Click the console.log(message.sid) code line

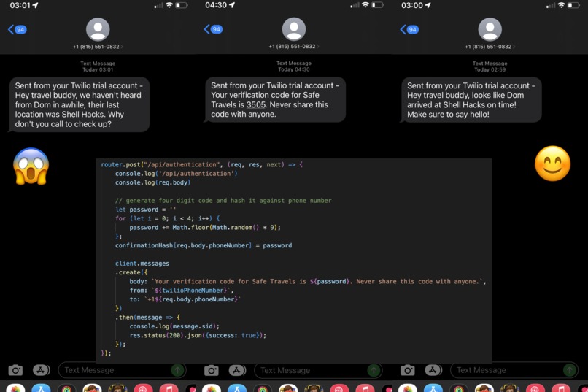(x=174, y=327)
